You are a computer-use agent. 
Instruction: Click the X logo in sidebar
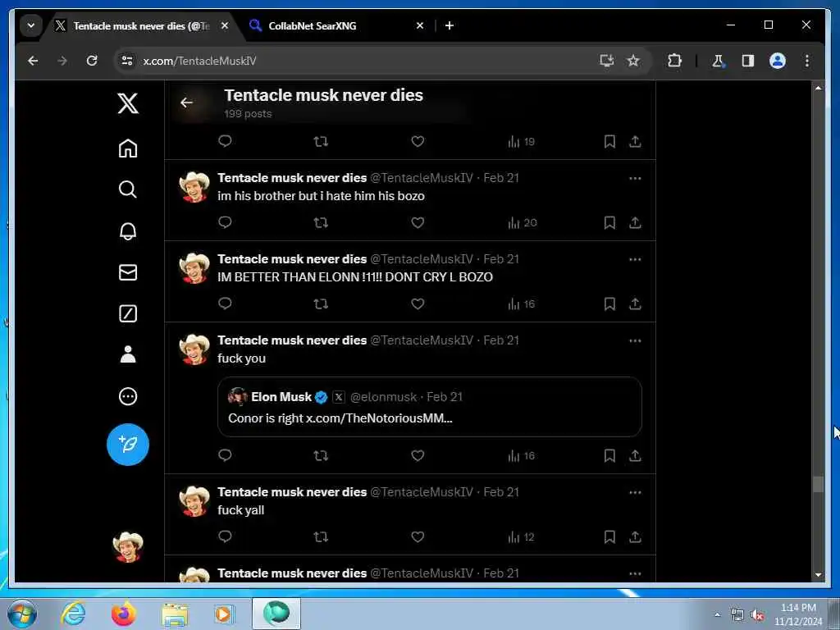click(127, 103)
